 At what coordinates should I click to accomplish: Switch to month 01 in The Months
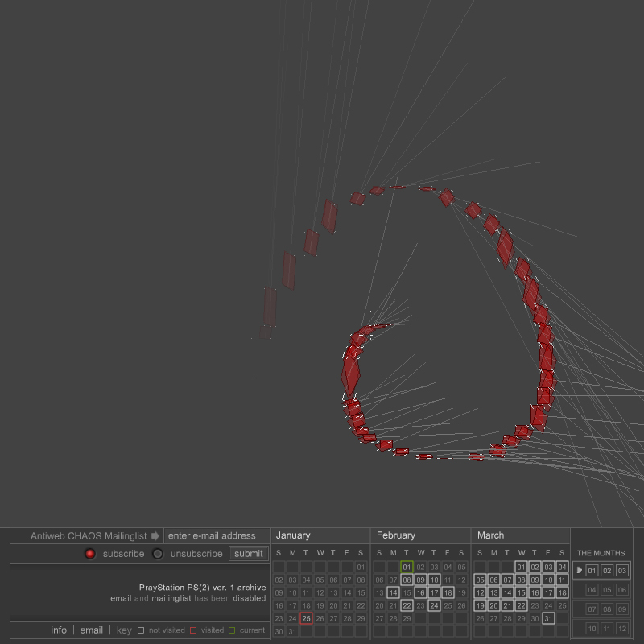coord(592,571)
